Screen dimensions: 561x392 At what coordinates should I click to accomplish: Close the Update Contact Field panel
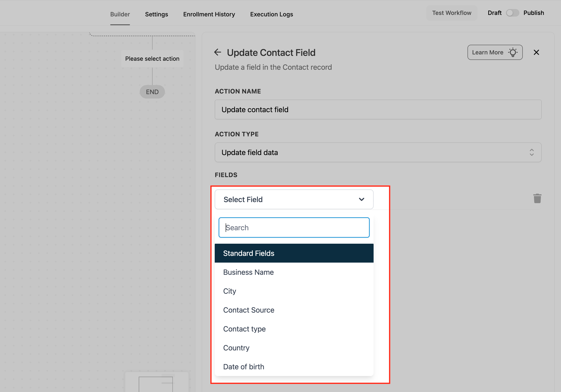pos(536,52)
